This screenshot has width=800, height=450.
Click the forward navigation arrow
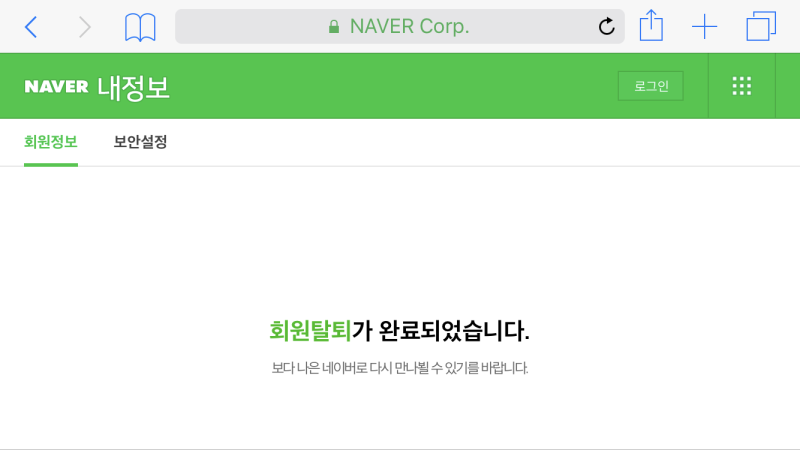85,27
